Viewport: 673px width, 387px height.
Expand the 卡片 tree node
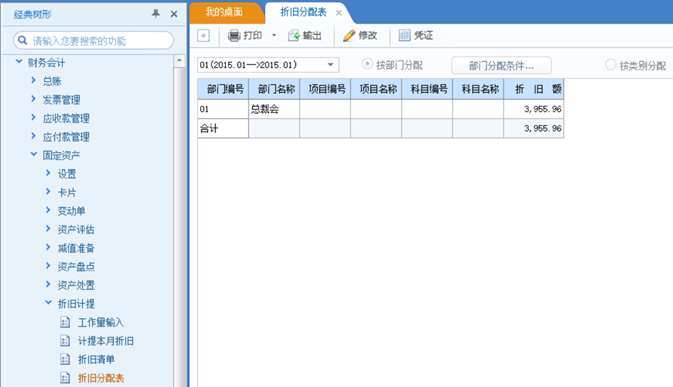coord(48,192)
